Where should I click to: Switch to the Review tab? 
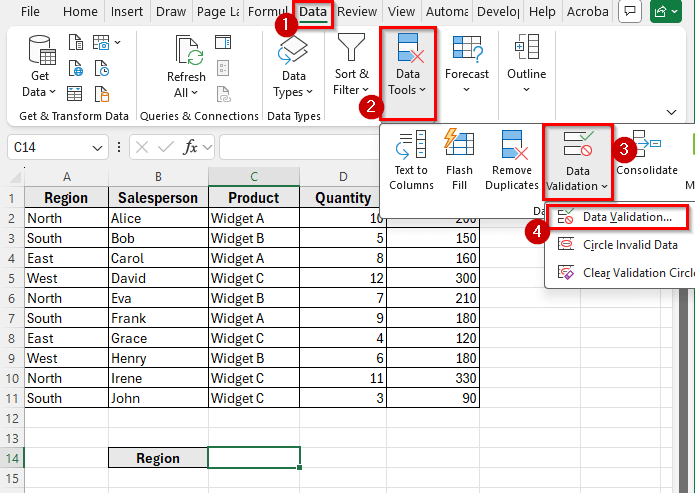pos(357,12)
